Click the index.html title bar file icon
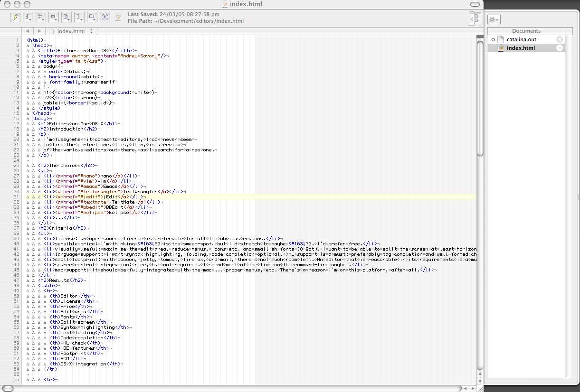This screenshot has height=392, width=580. pos(226,4)
